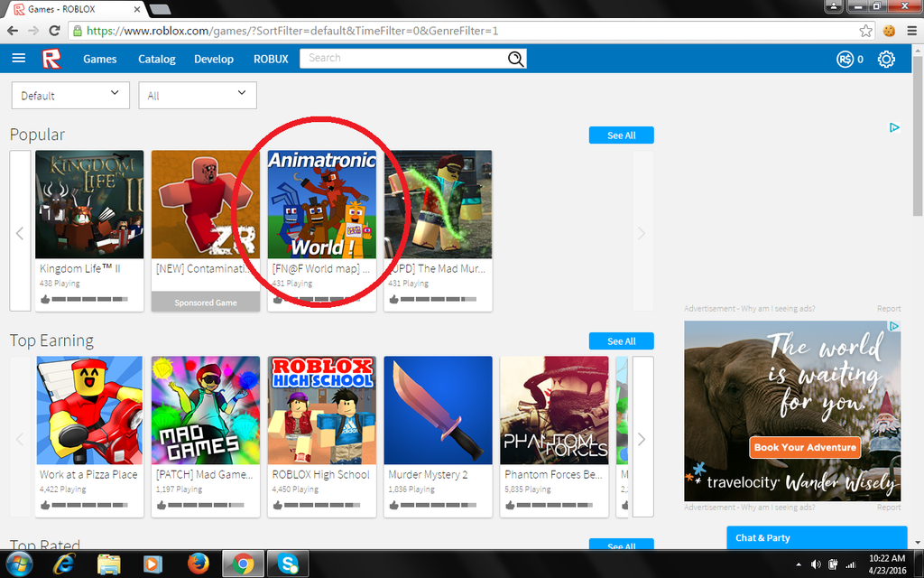Click the green HTTPS lock icon
Viewport: 924px width, 578px height.
pyautogui.click(x=78, y=31)
